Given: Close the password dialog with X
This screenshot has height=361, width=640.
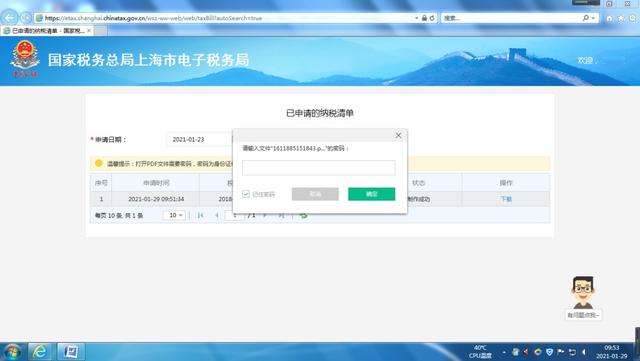Looking at the screenshot, I should click(398, 135).
